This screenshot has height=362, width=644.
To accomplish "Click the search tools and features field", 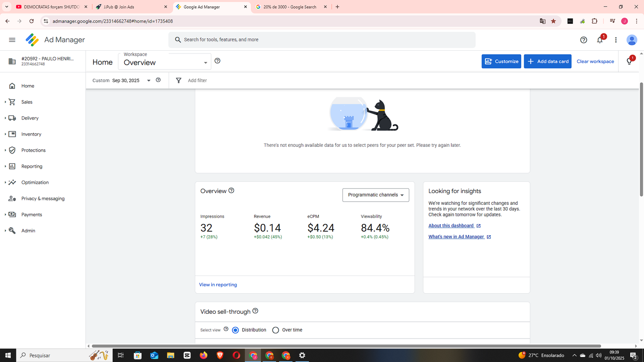I will [322, 40].
